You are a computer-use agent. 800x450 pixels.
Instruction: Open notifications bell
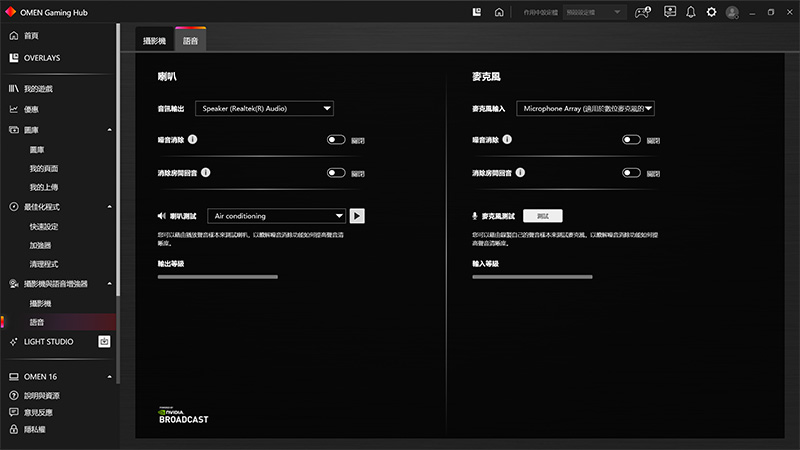691,12
